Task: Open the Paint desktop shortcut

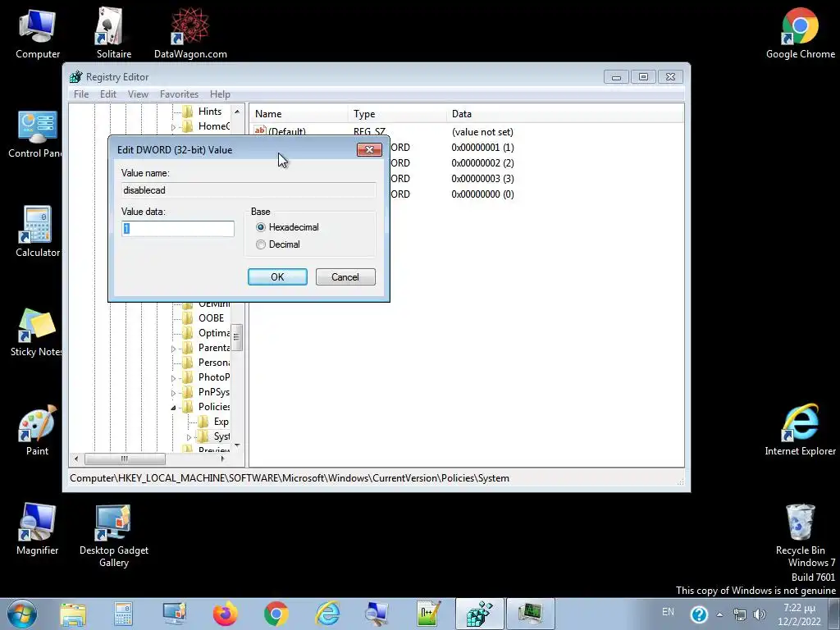Action: (x=37, y=430)
